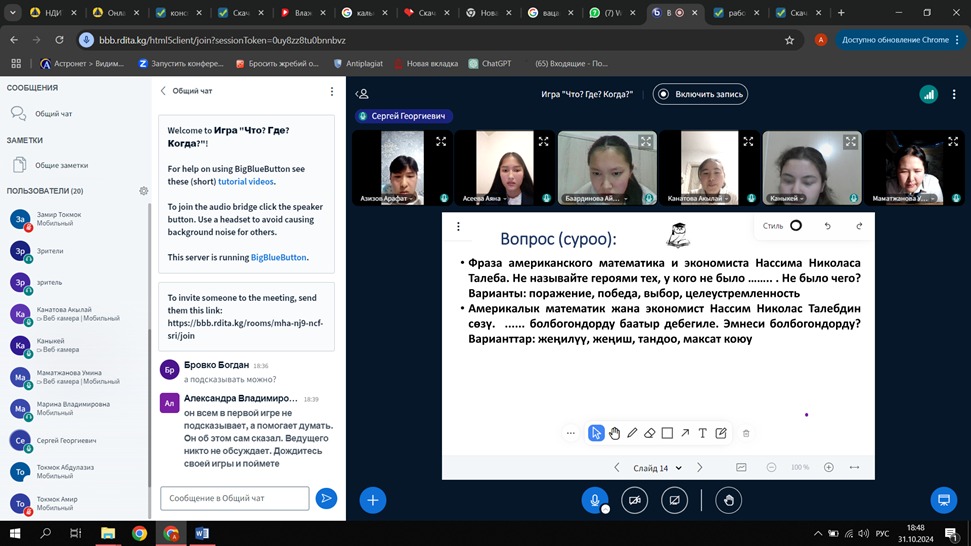Toggle screen sharing button
Viewport: 971px width, 546px height.
pyautogui.click(x=675, y=500)
